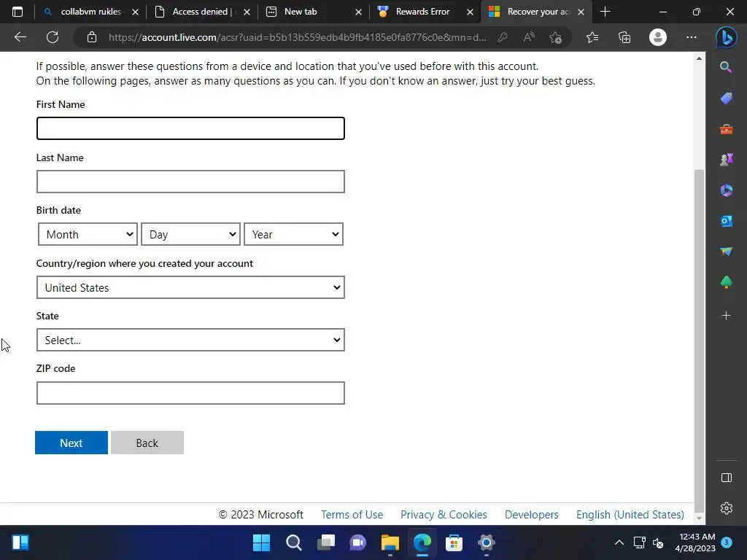Open the Day birth date dropdown
This screenshot has width=747, height=560.
190,234
